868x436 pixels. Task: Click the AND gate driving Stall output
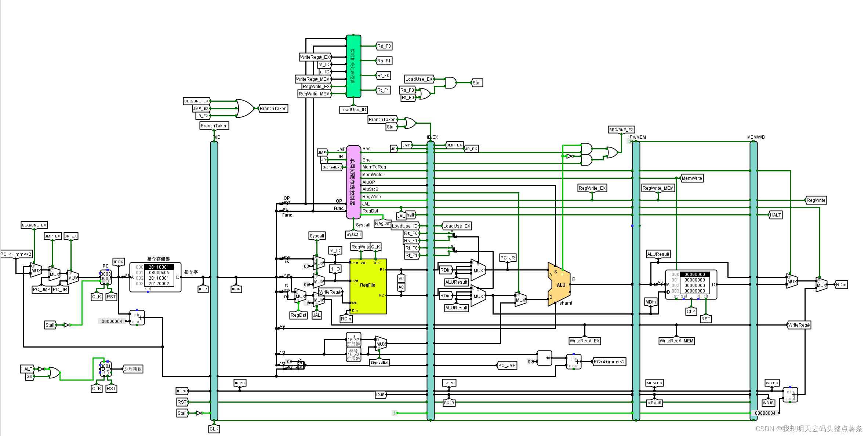[x=450, y=83]
